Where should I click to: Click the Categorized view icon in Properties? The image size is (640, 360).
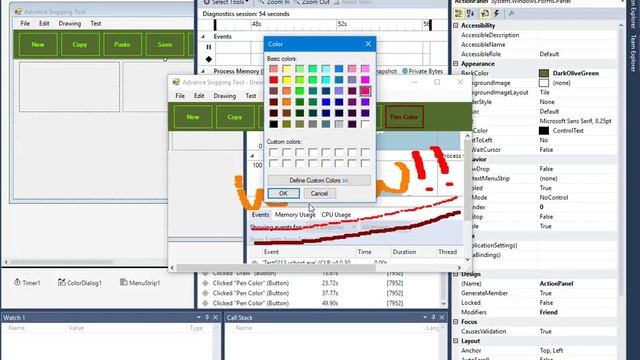pyautogui.click(x=458, y=14)
